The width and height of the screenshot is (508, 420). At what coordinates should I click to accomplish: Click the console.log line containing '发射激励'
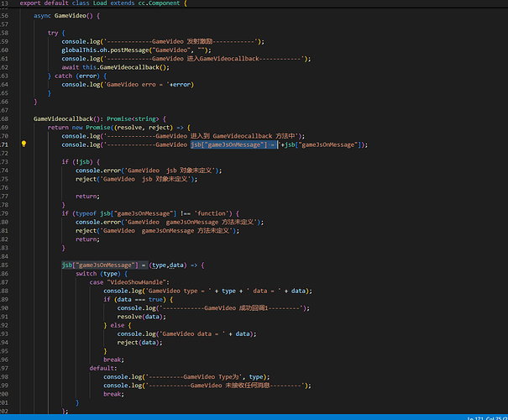pyautogui.click(x=163, y=41)
